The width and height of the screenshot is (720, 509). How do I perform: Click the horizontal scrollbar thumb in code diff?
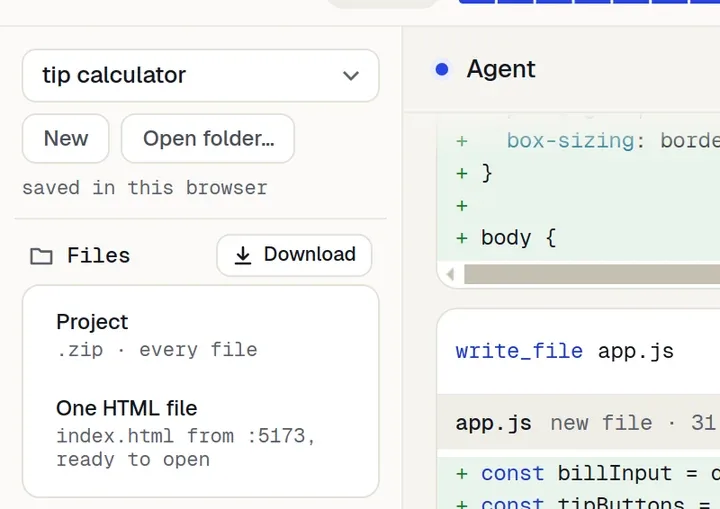[x=592, y=274]
